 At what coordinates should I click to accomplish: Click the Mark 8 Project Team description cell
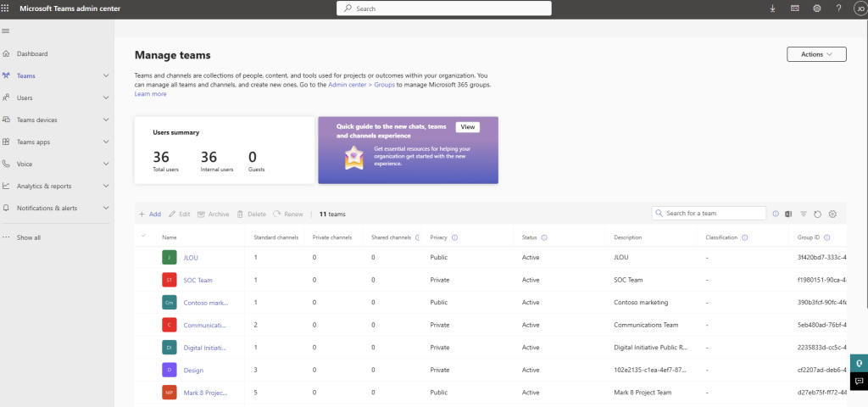[x=643, y=393]
